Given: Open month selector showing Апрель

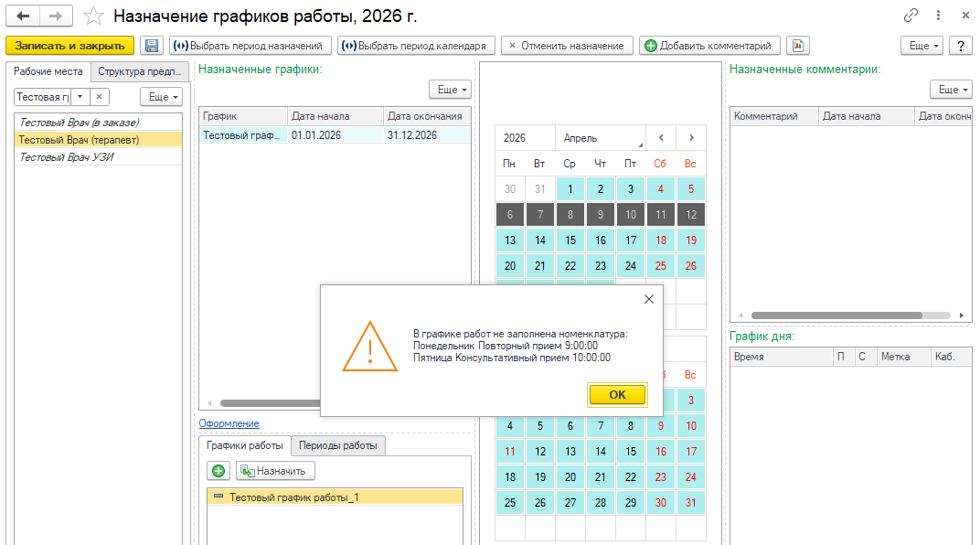Looking at the screenshot, I should pos(601,138).
